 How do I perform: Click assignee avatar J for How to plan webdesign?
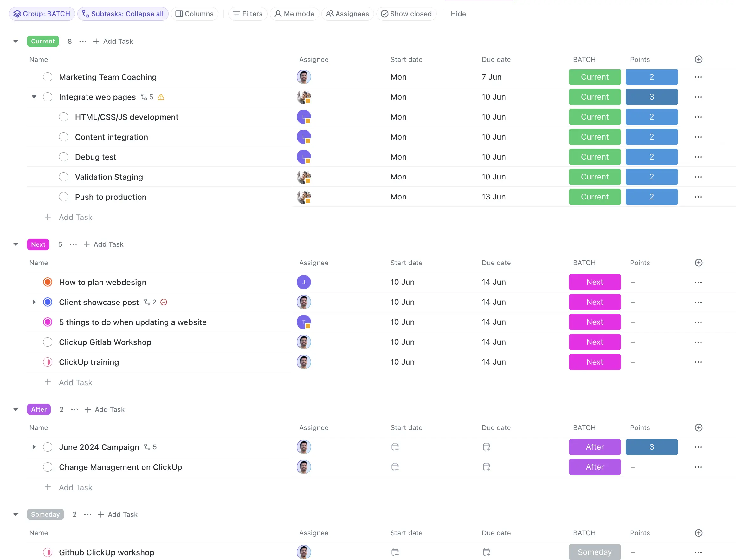click(x=304, y=282)
